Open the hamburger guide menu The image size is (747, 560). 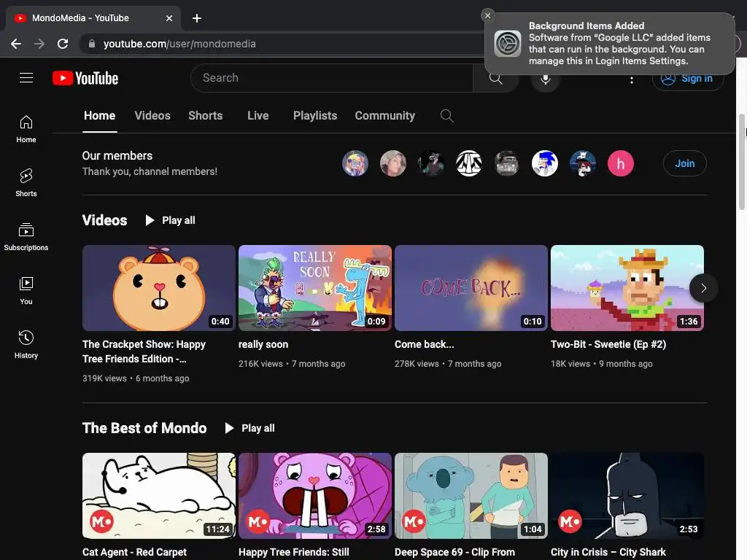pos(26,77)
